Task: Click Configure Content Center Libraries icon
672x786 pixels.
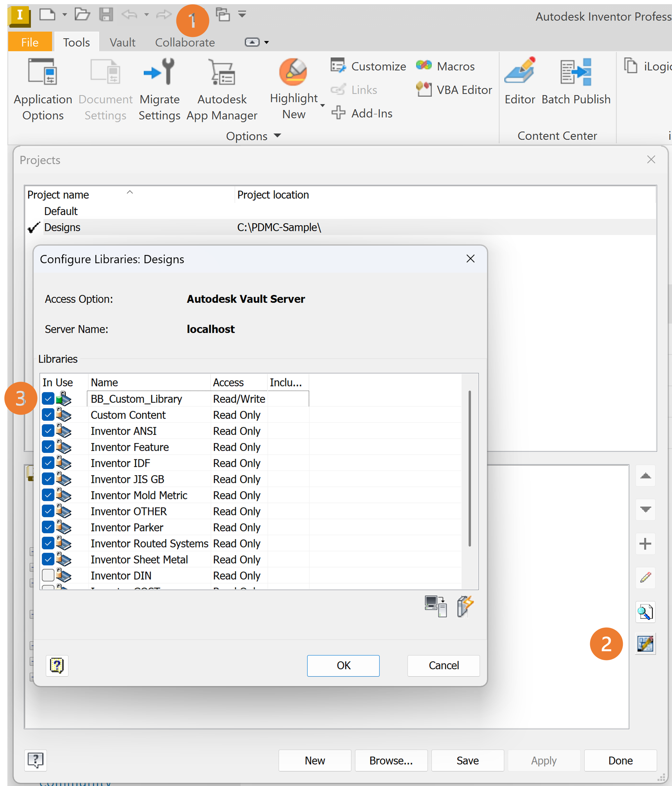Action: click(645, 644)
